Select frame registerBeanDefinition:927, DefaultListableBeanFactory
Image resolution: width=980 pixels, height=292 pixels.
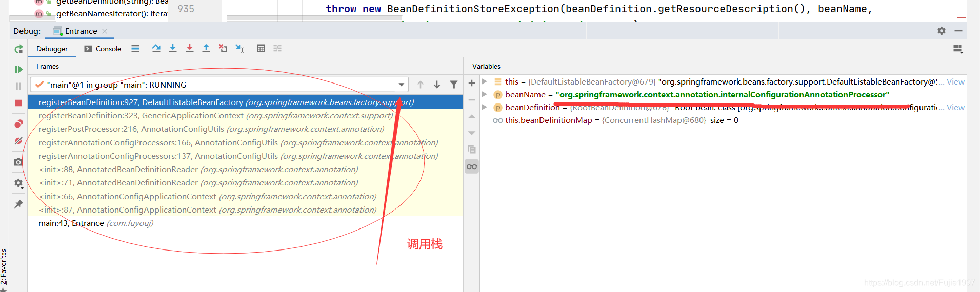coord(246,102)
